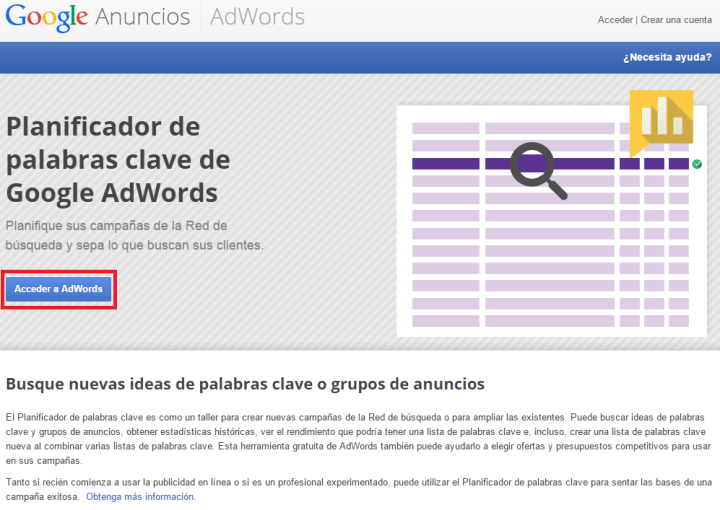Click the Google logo
This screenshot has width=720, height=510.
coord(46,17)
